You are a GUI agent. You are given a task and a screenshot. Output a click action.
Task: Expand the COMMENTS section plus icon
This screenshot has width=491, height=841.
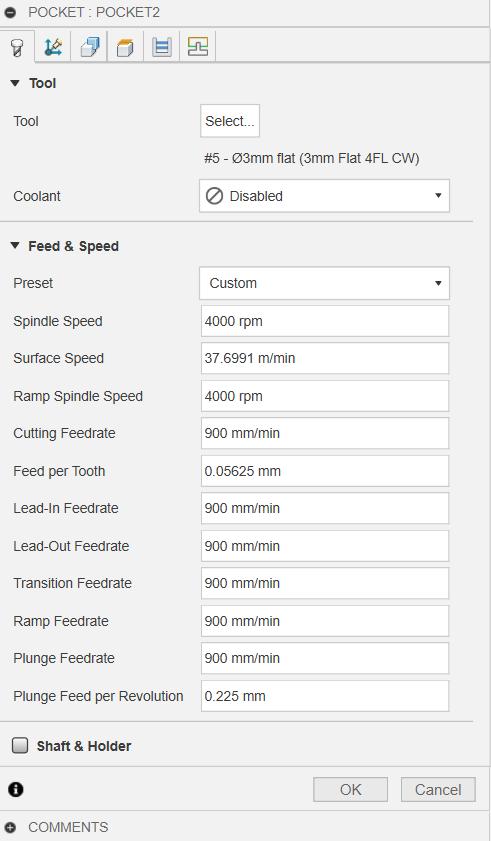[x=10, y=827]
